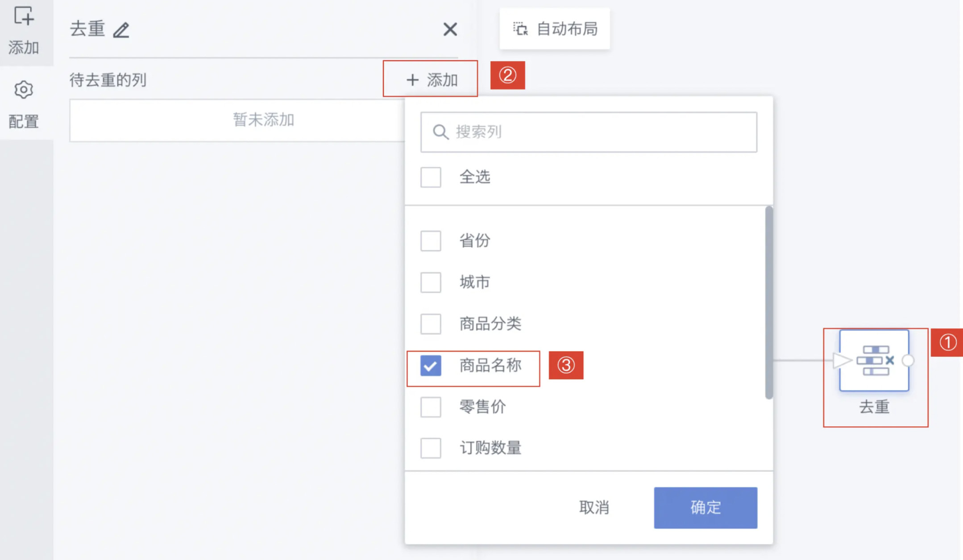The height and width of the screenshot is (560, 963).
Task: Click the 添加 sidebar icon
Action: (24, 16)
